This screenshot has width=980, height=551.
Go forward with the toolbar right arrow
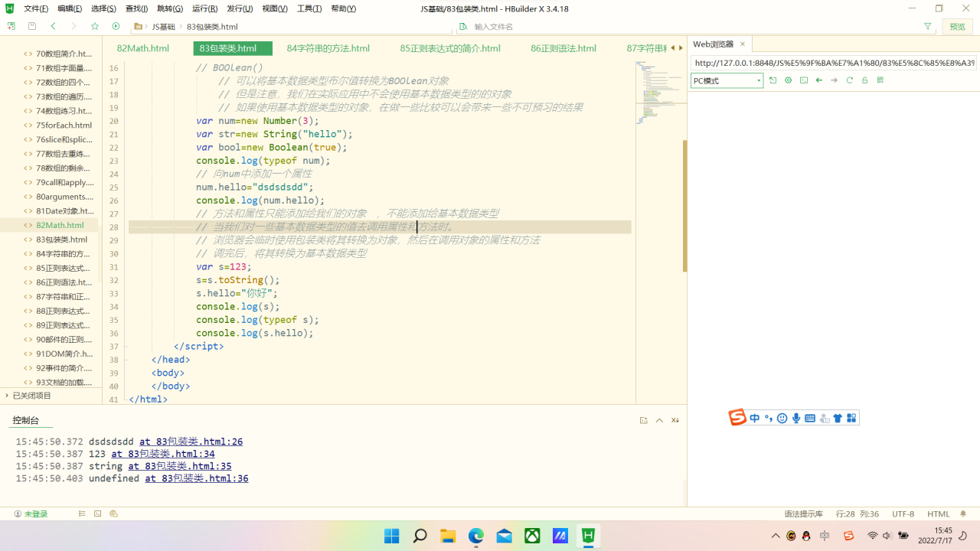pyautogui.click(x=73, y=26)
